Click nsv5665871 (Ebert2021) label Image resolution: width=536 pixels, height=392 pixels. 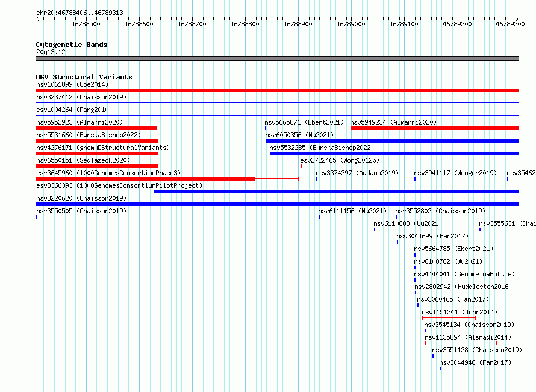304,122
